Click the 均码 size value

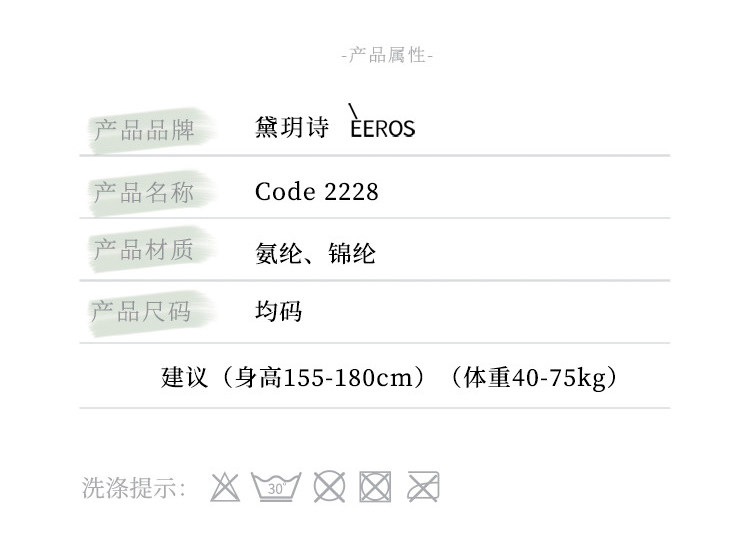click(278, 312)
